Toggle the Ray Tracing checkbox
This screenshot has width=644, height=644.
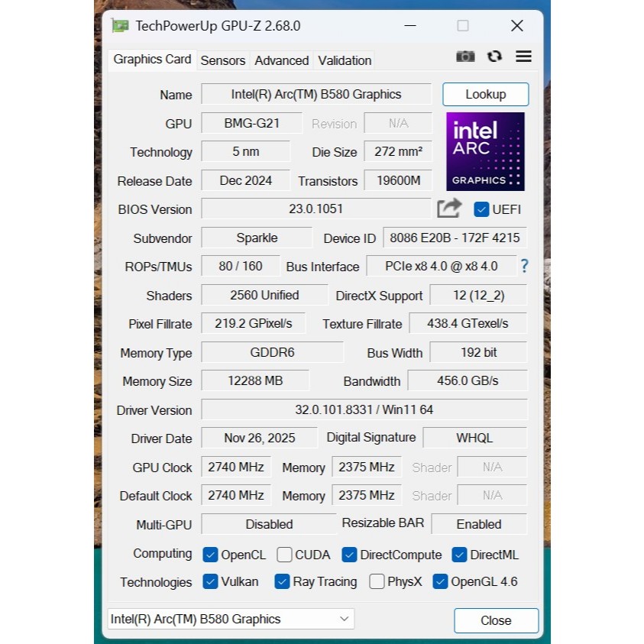click(x=282, y=581)
